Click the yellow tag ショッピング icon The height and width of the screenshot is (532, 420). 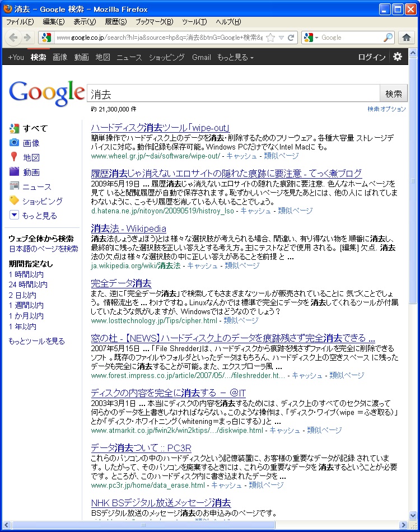point(14,200)
